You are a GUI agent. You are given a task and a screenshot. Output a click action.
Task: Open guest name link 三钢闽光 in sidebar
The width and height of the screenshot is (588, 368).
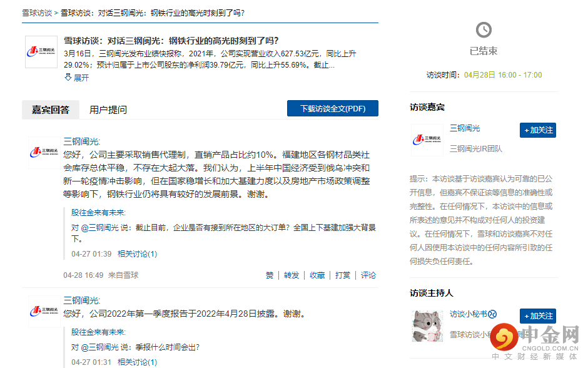(x=465, y=128)
